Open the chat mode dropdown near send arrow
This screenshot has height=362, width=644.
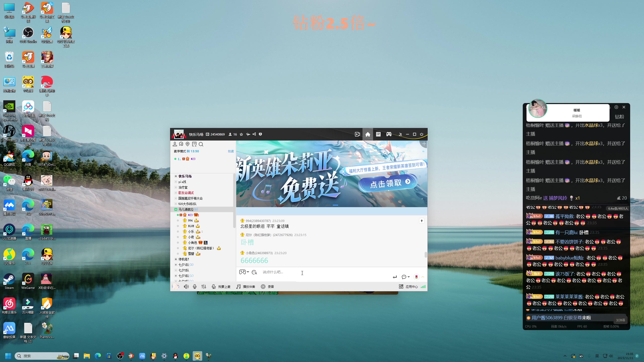pos(406,277)
